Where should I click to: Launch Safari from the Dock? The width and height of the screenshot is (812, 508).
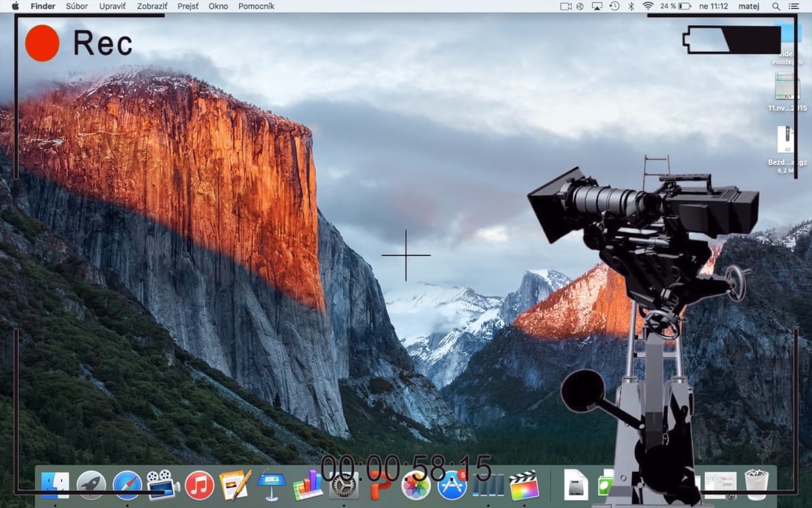pyautogui.click(x=127, y=485)
